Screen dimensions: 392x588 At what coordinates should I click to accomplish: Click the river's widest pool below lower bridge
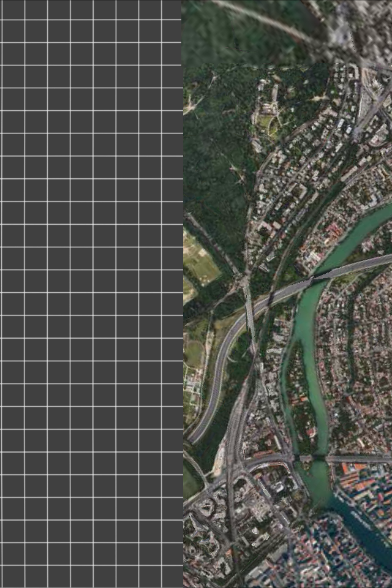pyautogui.click(x=318, y=481)
